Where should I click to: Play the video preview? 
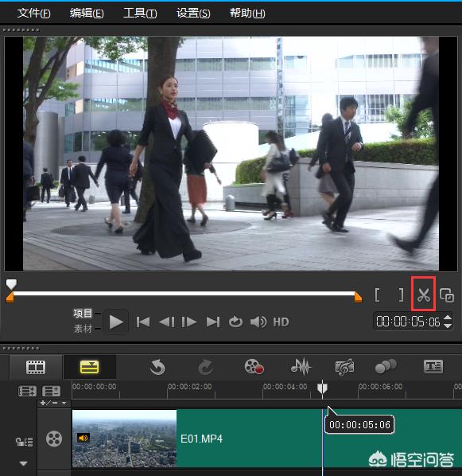point(115,322)
